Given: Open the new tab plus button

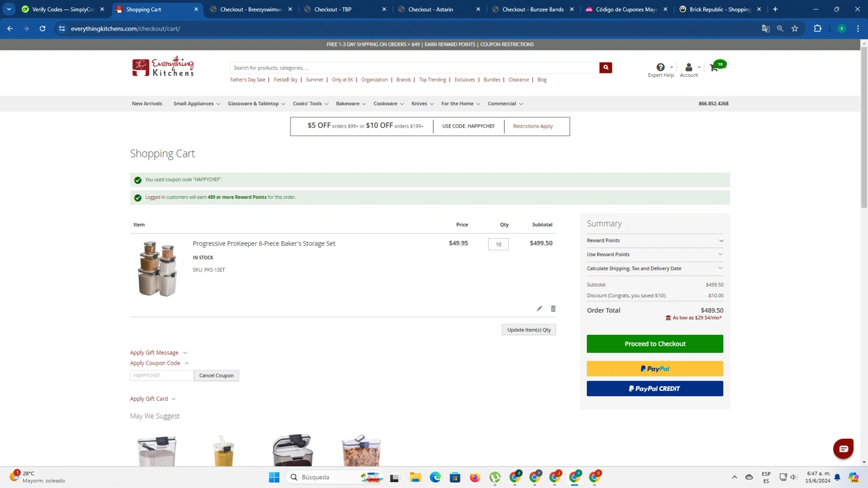Looking at the screenshot, I should (775, 9).
